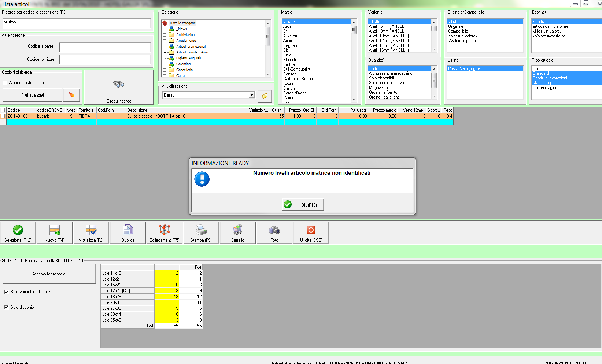Sort by the Codice column header

pos(21,110)
